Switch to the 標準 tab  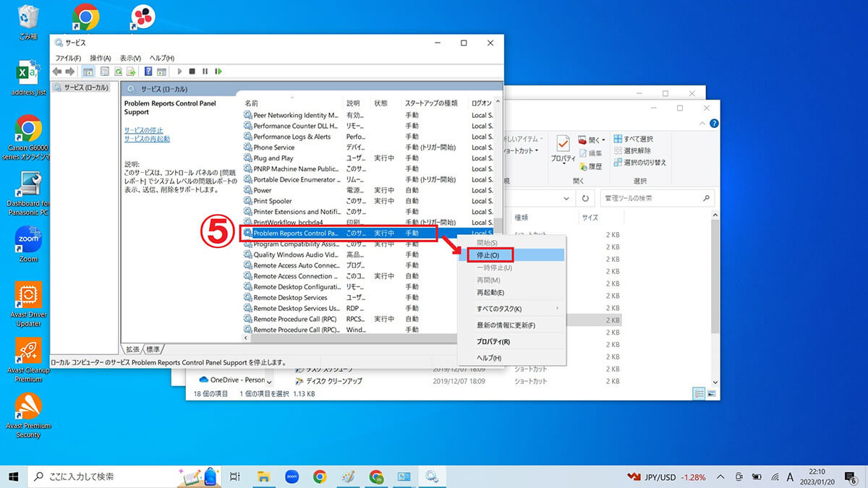pyautogui.click(x=154, y=349)
